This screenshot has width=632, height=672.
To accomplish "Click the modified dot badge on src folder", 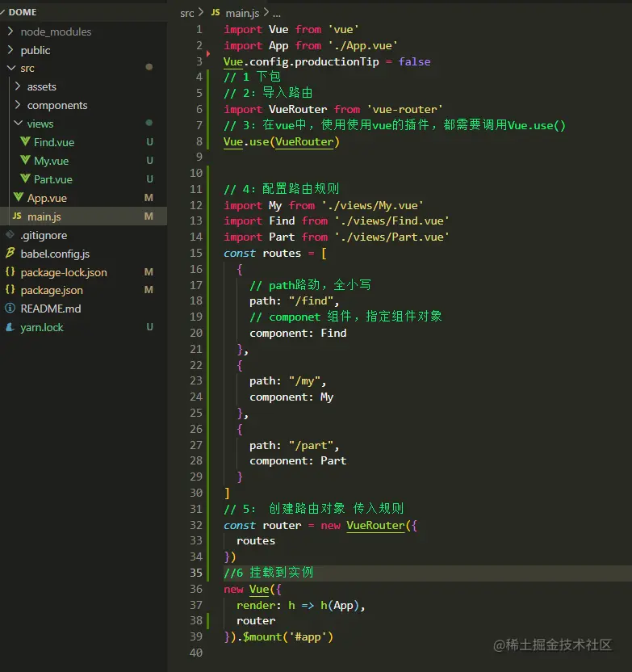I will [x=149, y=67].
